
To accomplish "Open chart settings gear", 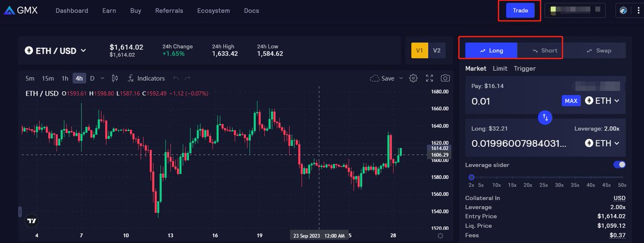I will point(413,78).
